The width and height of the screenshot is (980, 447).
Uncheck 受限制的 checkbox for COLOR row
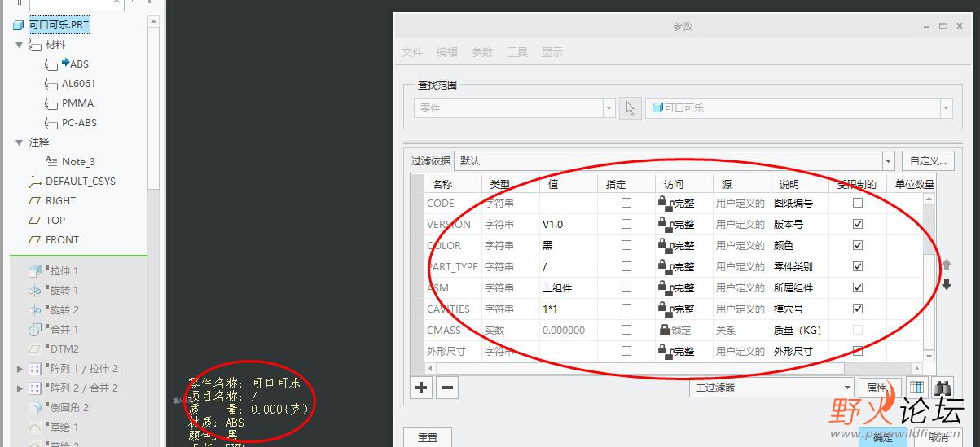click(857, 245)
